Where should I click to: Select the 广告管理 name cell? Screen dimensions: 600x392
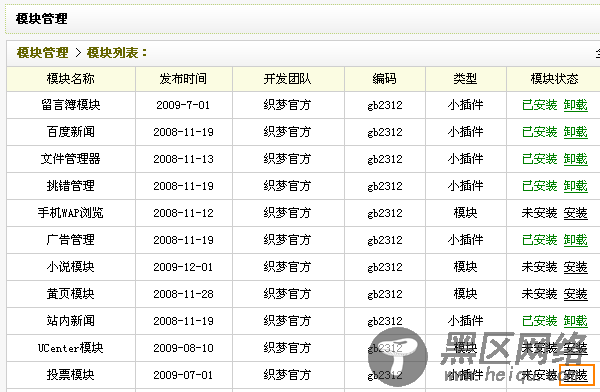tap(71, 240)
